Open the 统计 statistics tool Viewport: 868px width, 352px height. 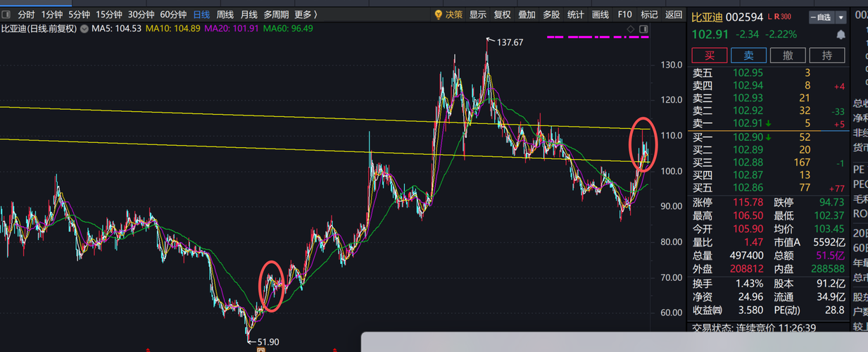point(575,14)
